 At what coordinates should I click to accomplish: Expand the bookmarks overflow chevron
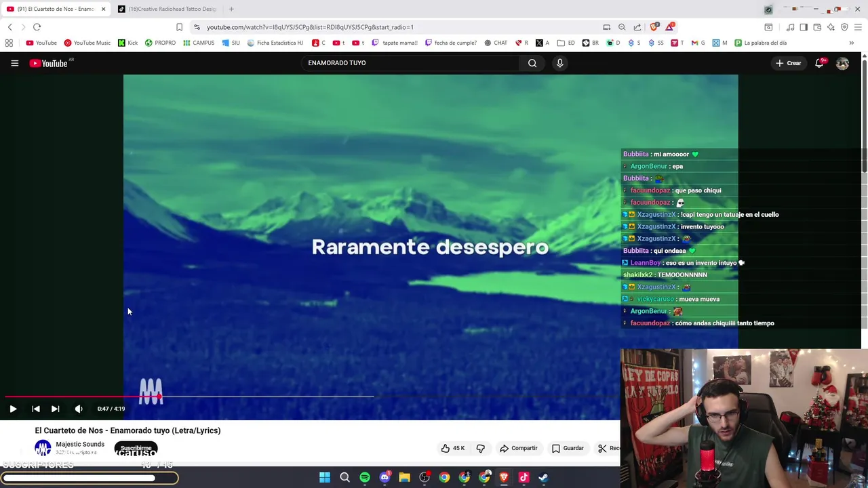851,43
